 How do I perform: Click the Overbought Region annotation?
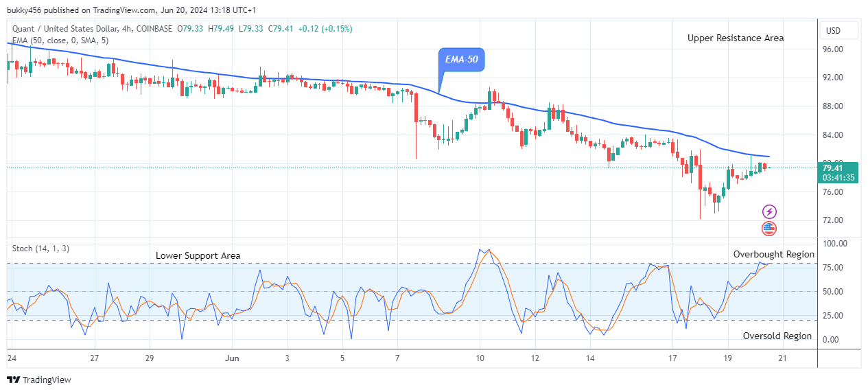tap(774, 254)
